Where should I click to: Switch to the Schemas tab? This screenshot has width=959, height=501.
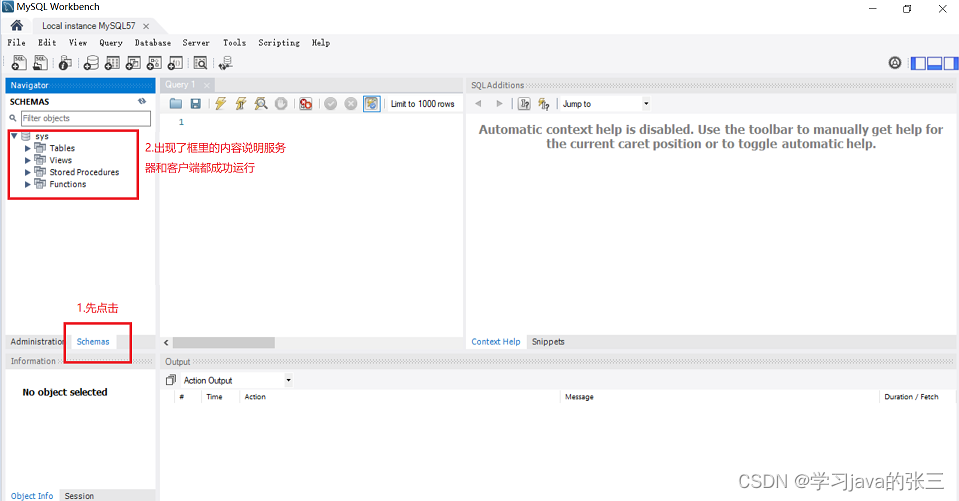click(93, 341)
